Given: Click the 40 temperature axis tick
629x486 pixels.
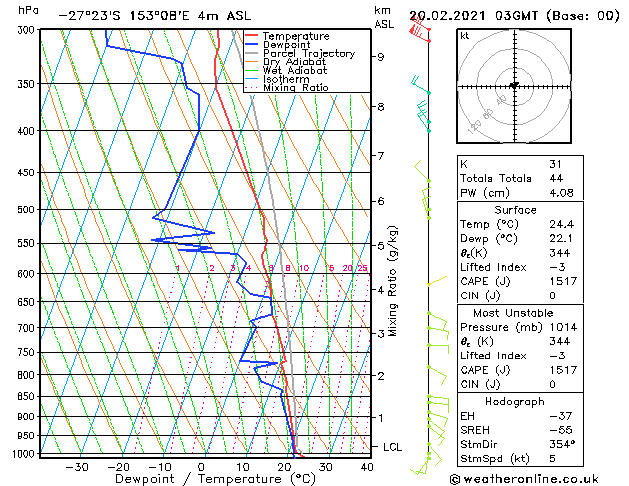Looking at the screenshot, I should pyautogui.click(x=367, y=467).
